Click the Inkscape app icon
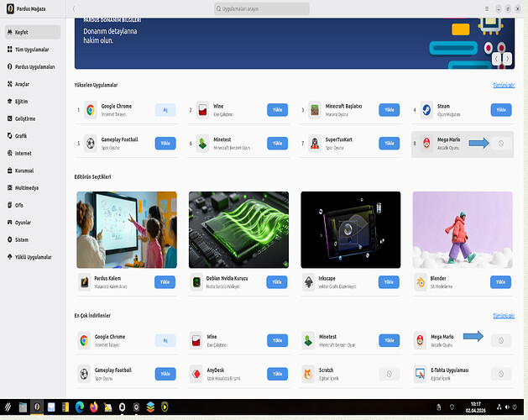 point(309,282)
